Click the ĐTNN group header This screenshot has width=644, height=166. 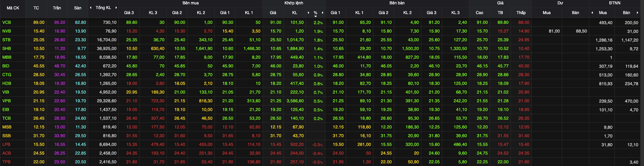click(615, 3)
